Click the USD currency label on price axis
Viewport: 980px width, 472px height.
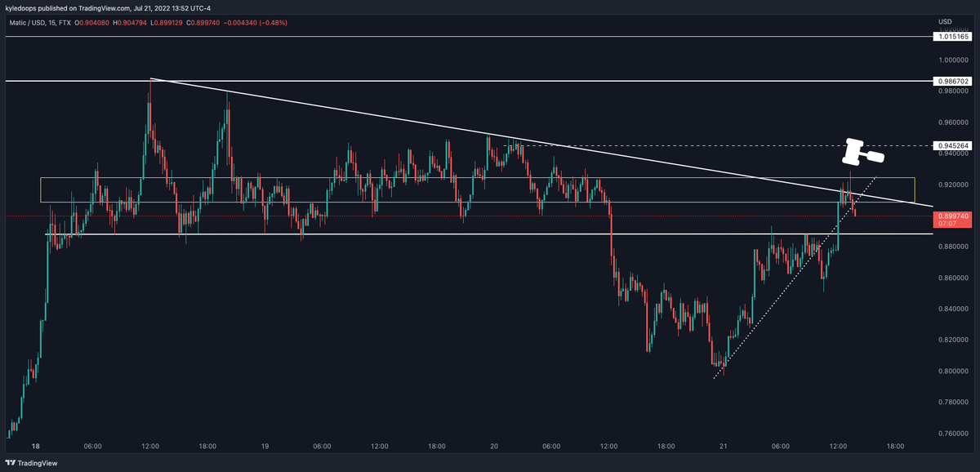(945, 21)
